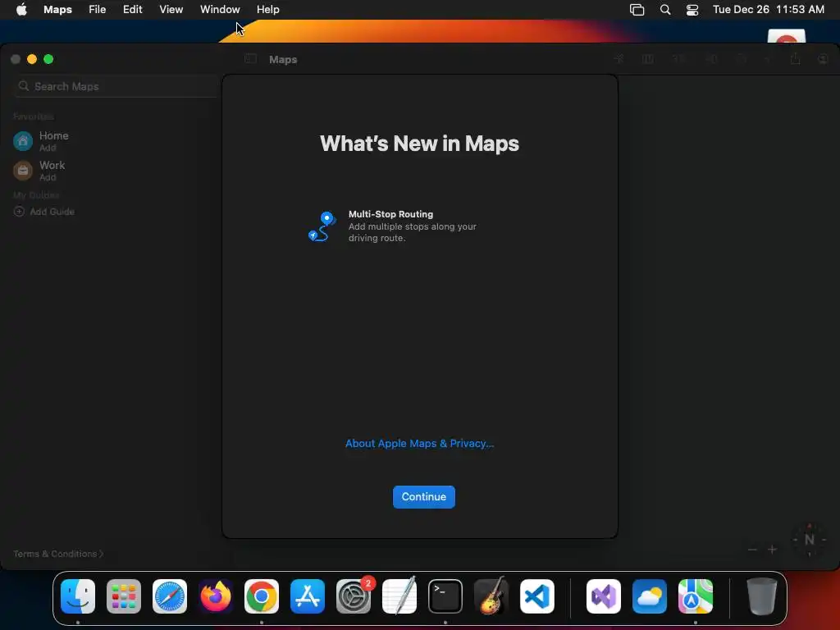Open Finder from the Dock
The image size is (840, 630).
78,596
